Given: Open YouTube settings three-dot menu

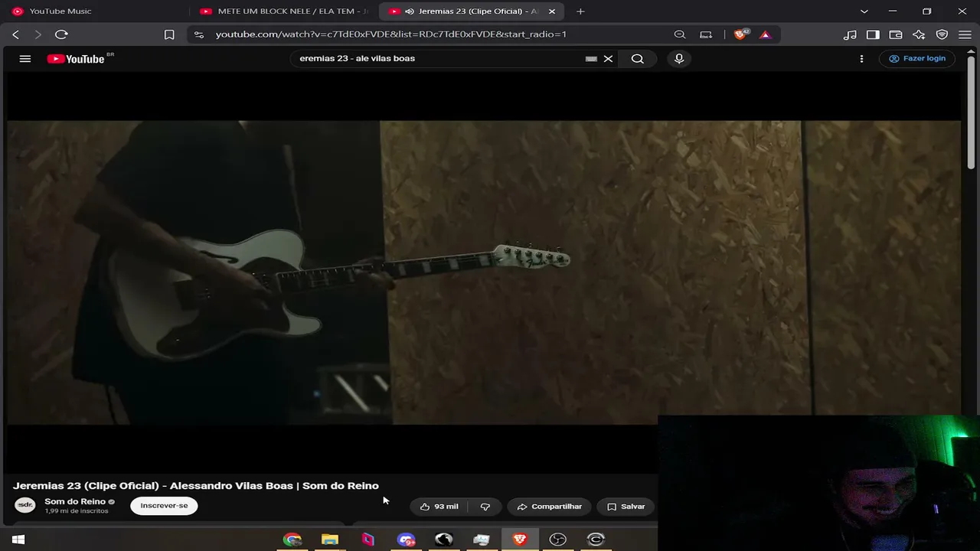Looking at the screenshot, I should (861, 59).
